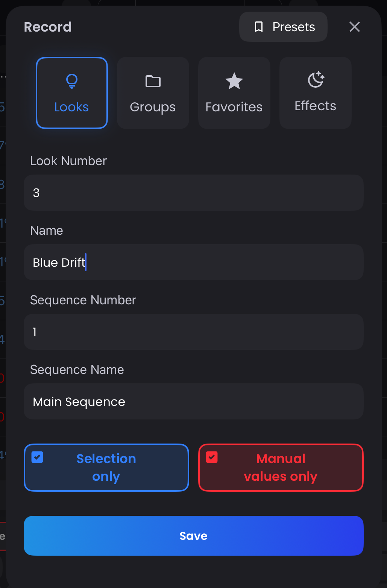The width and height of the screenshot is (387, 588).
Task: Switch to the Favorites tab
Action: [234, 93]
